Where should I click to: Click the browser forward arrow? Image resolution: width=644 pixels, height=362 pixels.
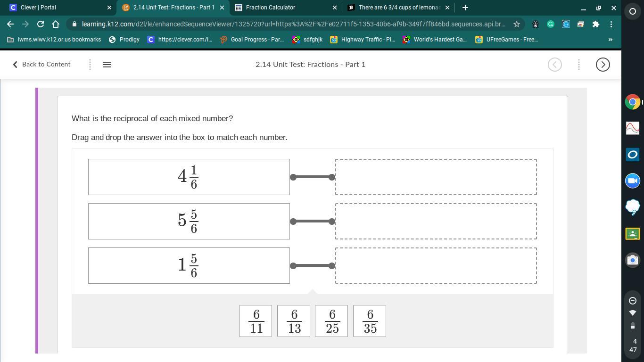point(25,24)
